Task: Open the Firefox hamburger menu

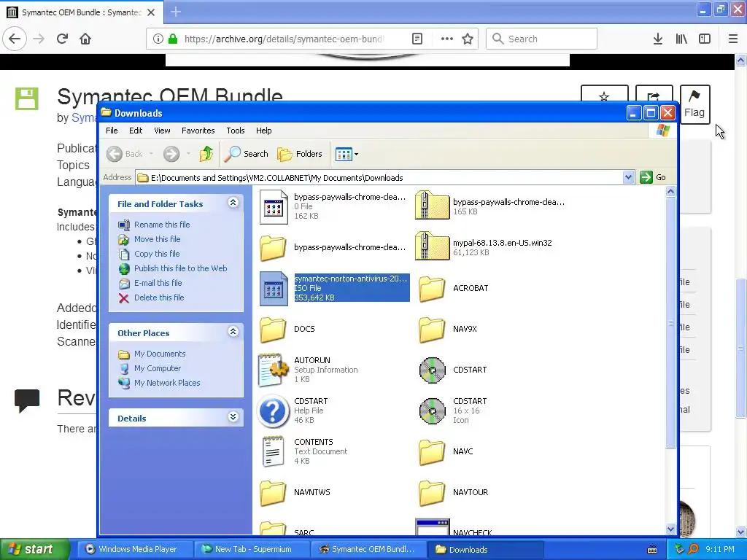Action: coord(732,39)
